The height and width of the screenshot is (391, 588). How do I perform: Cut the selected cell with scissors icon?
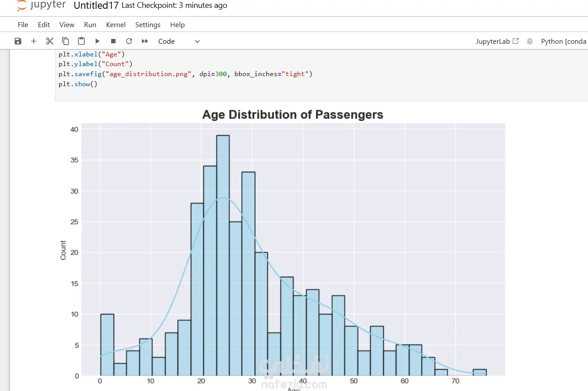(49, 41)
